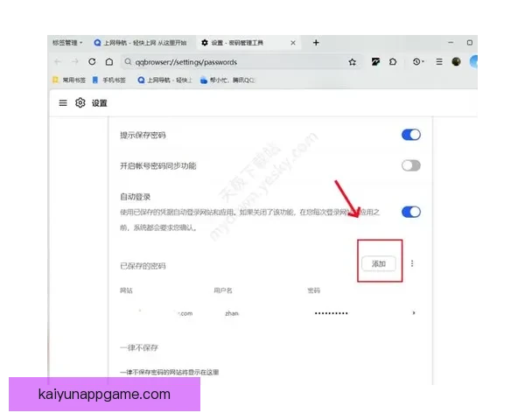This screenshot has width=525, height=420.
Task: Go to the browser home page
Action: tap(109, 62)
